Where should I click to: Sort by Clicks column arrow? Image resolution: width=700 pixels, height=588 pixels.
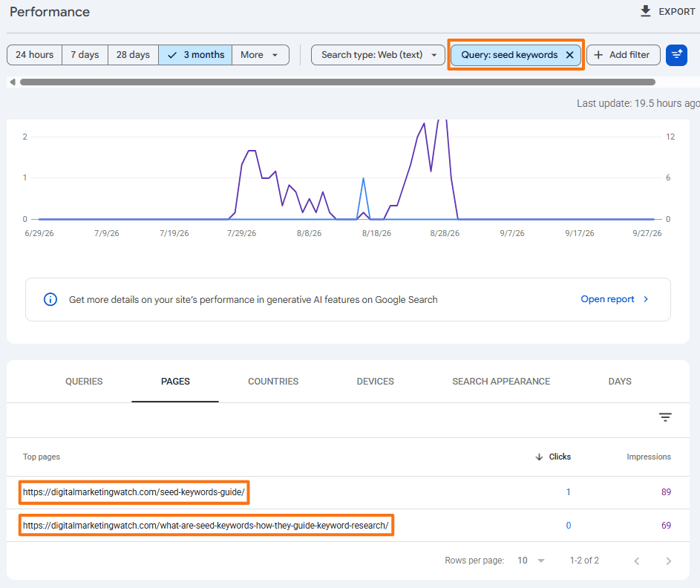point(539,457)
